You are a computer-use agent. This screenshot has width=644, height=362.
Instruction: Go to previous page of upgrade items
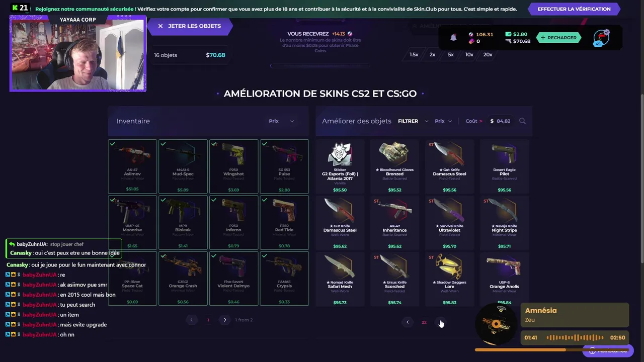pyautogui.click(x=408, y=322)
